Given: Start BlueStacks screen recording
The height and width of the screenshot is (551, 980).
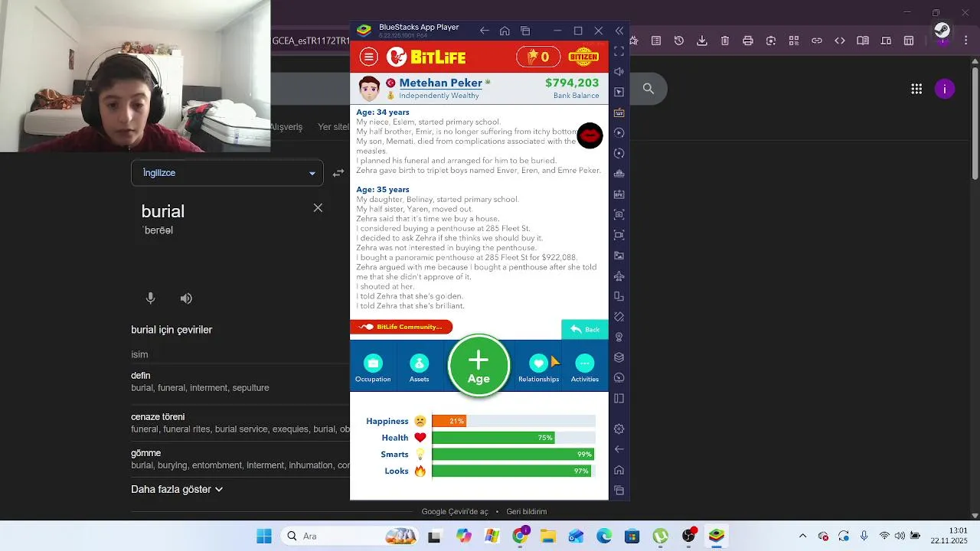Looking at the screenshot, I should pos(619,235).
